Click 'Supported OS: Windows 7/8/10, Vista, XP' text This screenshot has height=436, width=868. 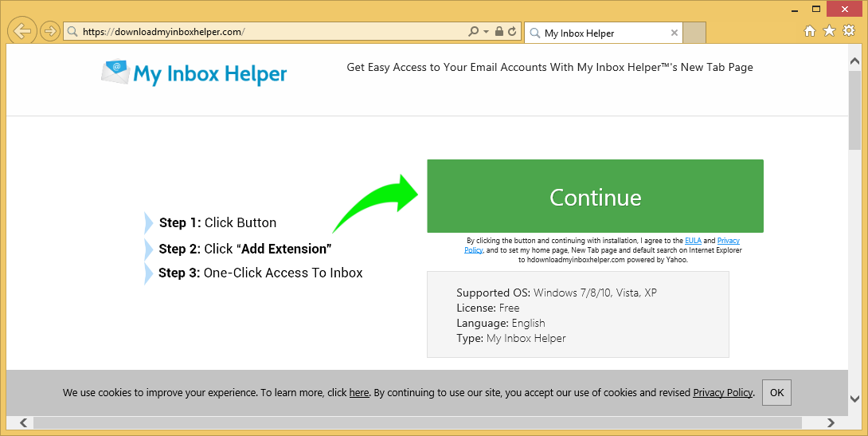tap(557, 293)
